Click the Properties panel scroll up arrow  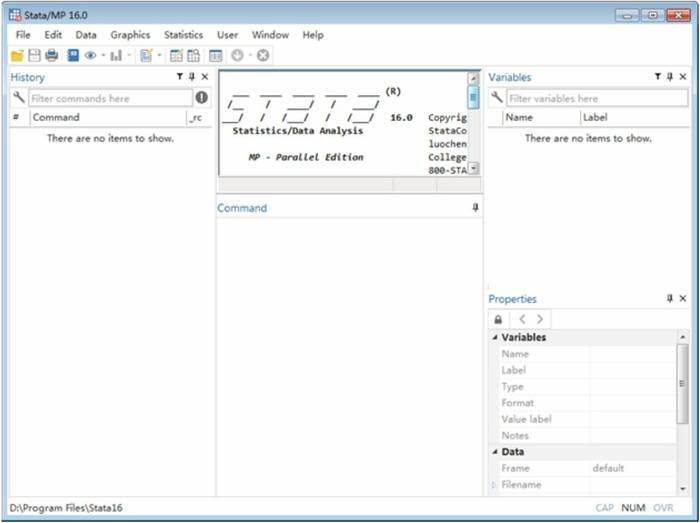click(x=683, y=337)
